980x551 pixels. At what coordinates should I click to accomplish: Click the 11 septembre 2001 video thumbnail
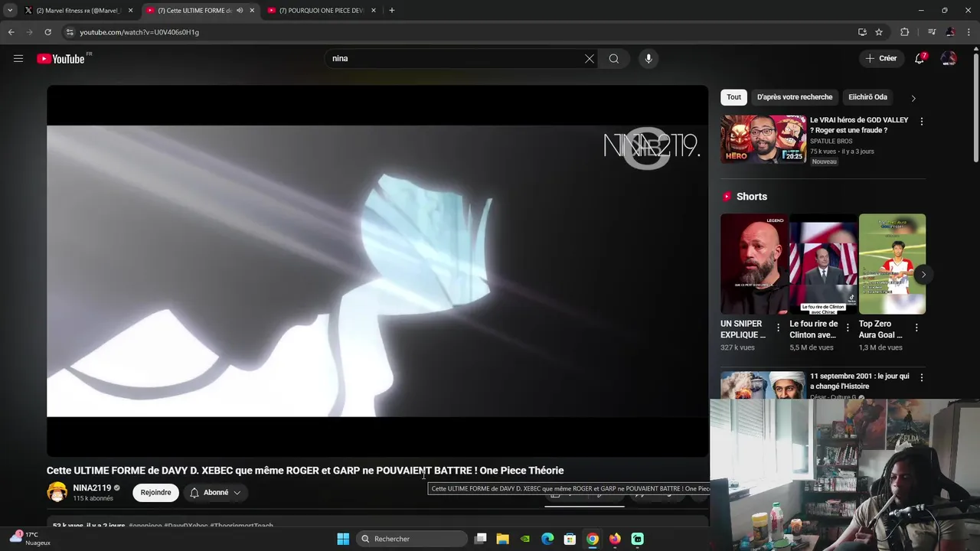coord(763,385)
